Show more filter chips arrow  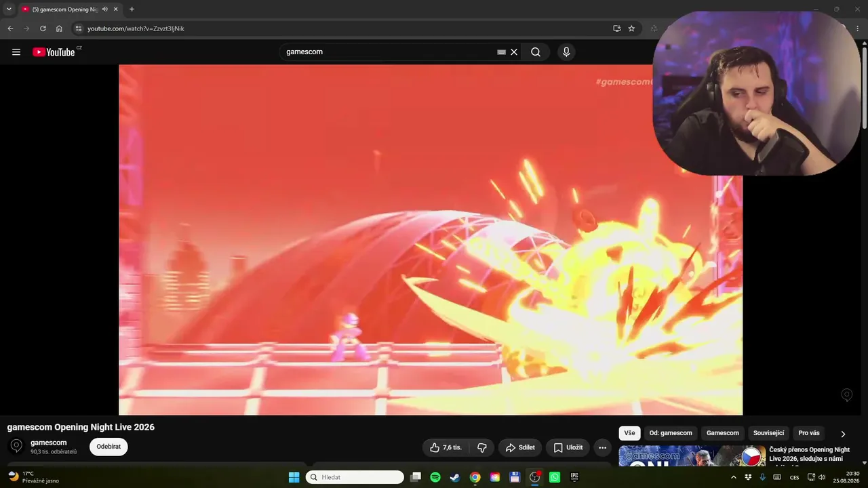843,434
